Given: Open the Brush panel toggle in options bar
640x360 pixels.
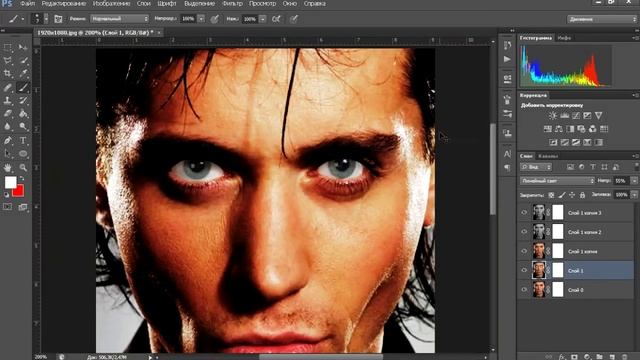Looking at the screenshot, I should 58,19.
